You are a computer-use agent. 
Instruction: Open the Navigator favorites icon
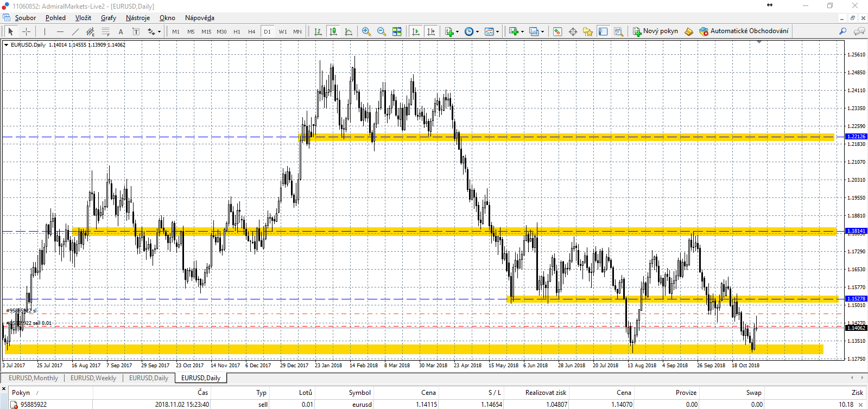pos(588,31)
